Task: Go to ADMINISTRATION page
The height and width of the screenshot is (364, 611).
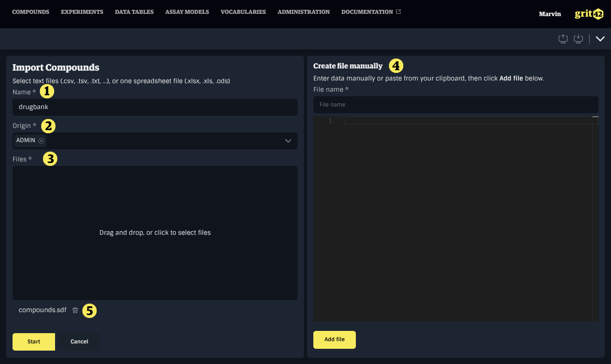Action: [x=303, y=12]
